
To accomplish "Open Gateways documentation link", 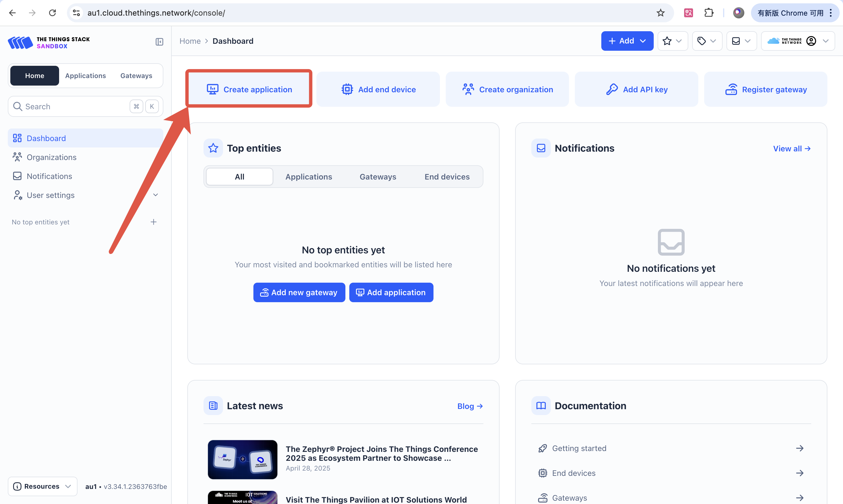I will [x=671, y=498].
